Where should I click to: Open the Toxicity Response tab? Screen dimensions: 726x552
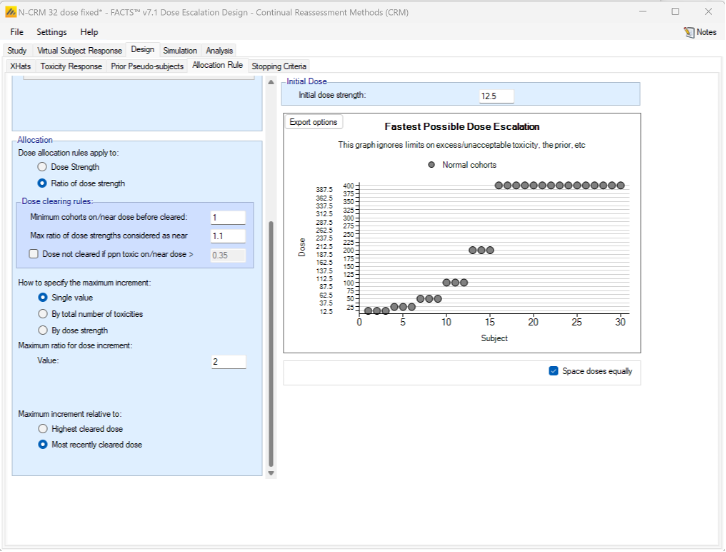click(x=71, y=66)
